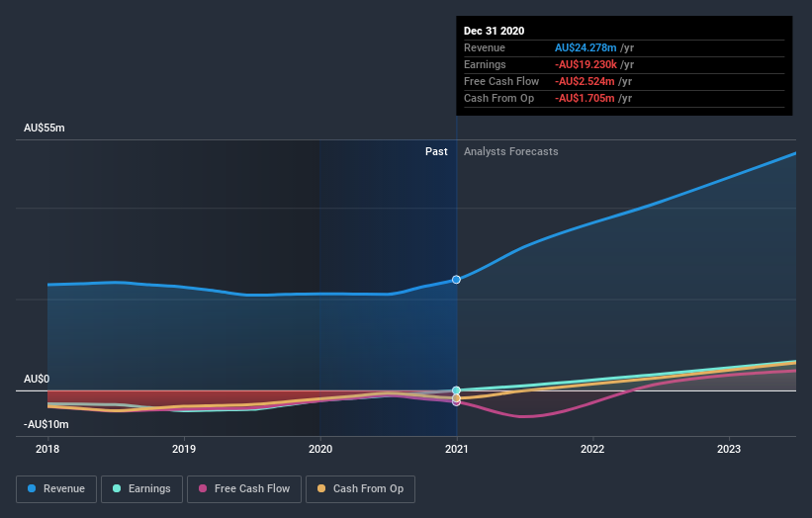This screenshot has height=518, width=812.
Task: Click the Analysts Forecasts label
Action: (510, 151)
